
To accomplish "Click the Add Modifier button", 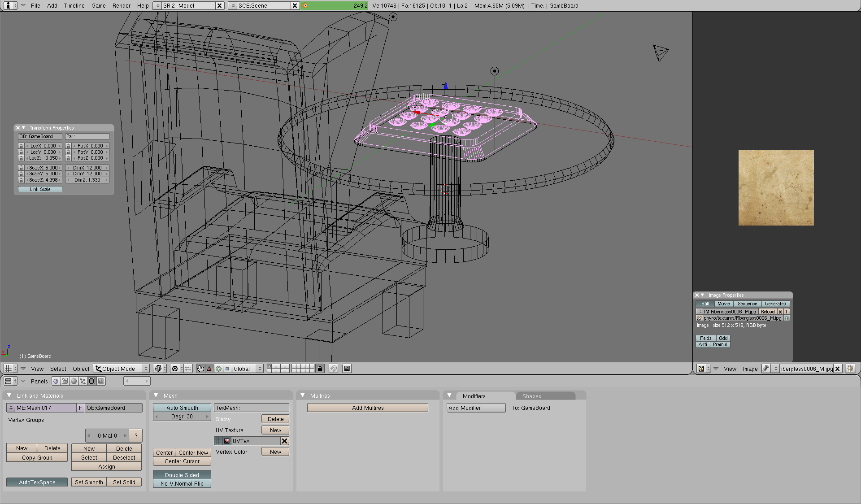I will (475, 408).
